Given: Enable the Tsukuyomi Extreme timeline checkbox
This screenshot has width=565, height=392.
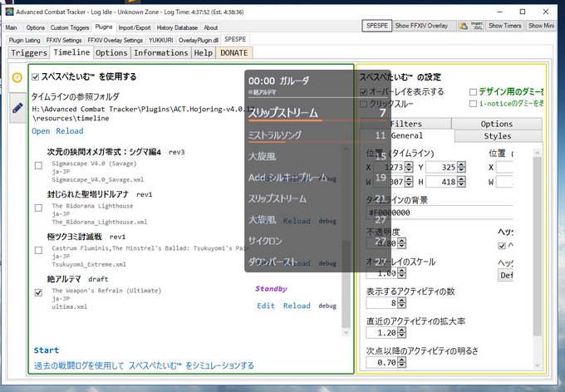Looking at the screenshot, I should pyautogui.click(x=38, y=250).
